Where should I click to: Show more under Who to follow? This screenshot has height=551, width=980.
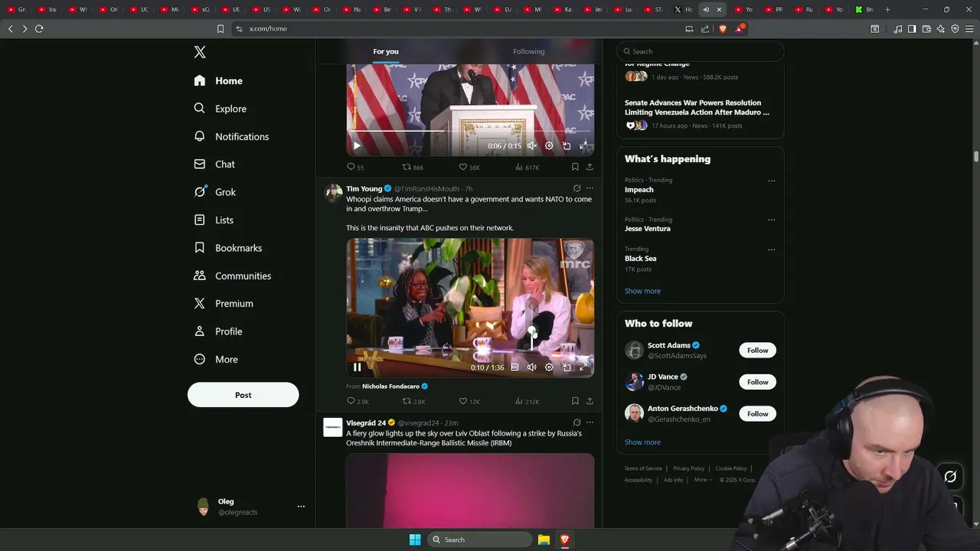tap(642, 442)
